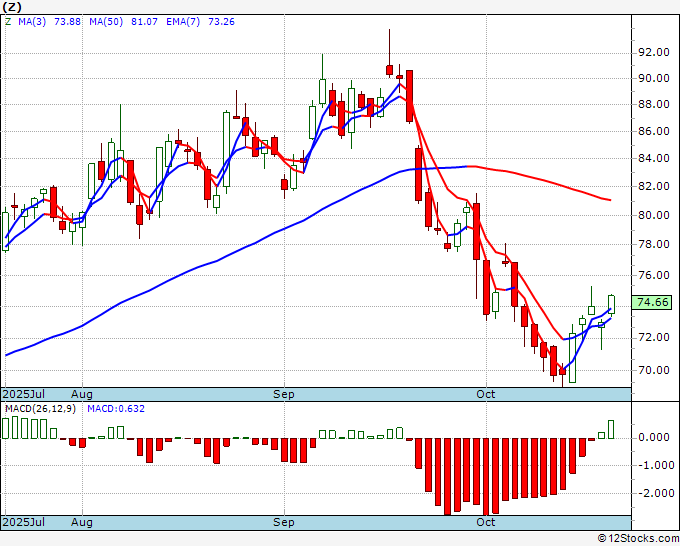Click the 78.00 price axis label

[x=653, y=245]
